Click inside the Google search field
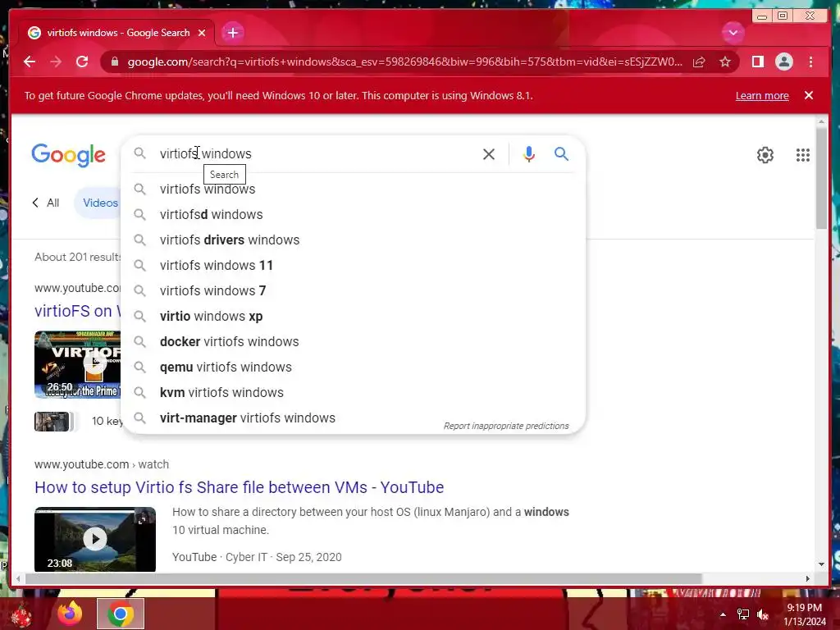This screenshot has width=840, height=630. 316,153
